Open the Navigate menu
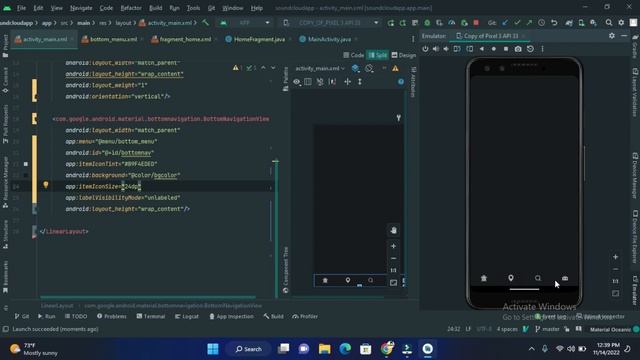Screen dimensions: 640x360 pyautogui.click(x=81, y=8)
